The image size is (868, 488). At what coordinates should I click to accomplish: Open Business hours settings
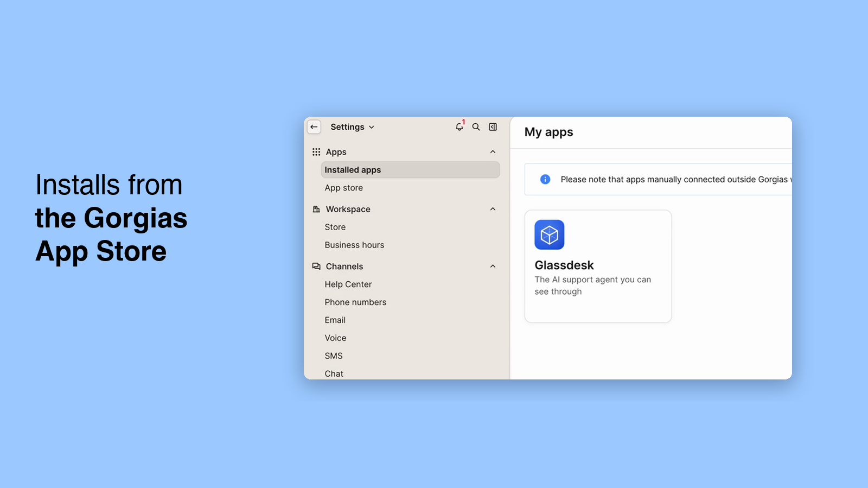[354, 245]
